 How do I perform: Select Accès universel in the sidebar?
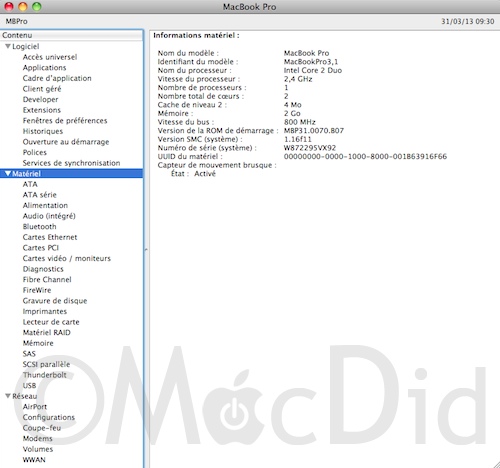(x=50, y=57)
